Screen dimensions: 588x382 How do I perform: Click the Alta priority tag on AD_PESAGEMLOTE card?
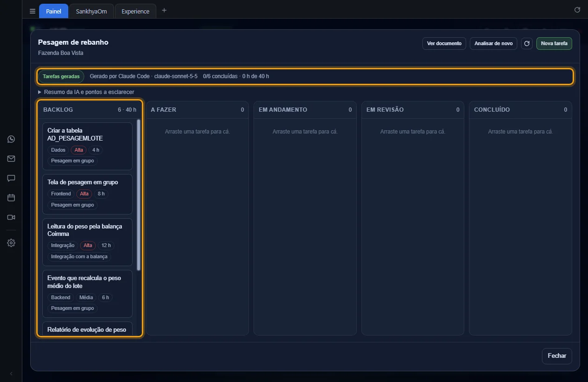point(79,150)
